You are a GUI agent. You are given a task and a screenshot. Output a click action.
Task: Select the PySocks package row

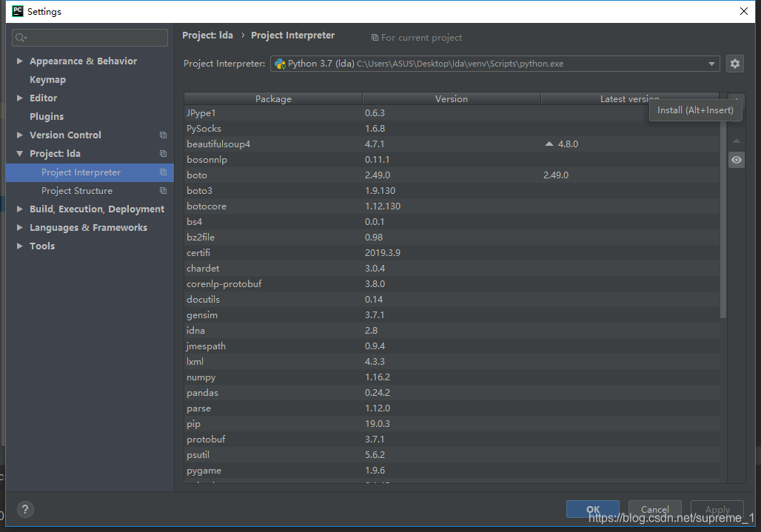pyautogui.click(x=452, y=129)
